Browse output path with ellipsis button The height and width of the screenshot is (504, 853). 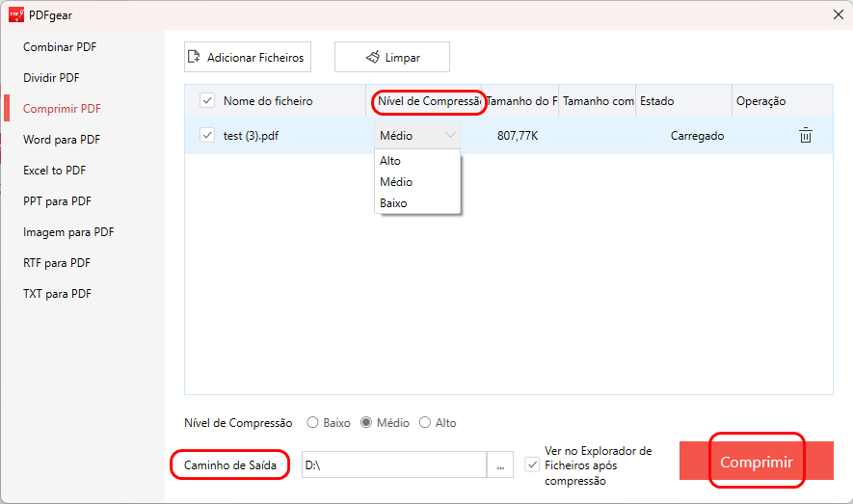coord(500,465)
